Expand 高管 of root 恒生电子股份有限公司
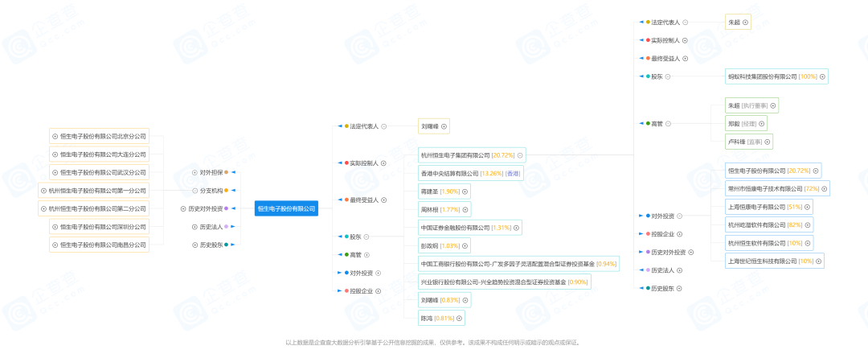This screenshot has width=868, height=354. pos(366,255)
